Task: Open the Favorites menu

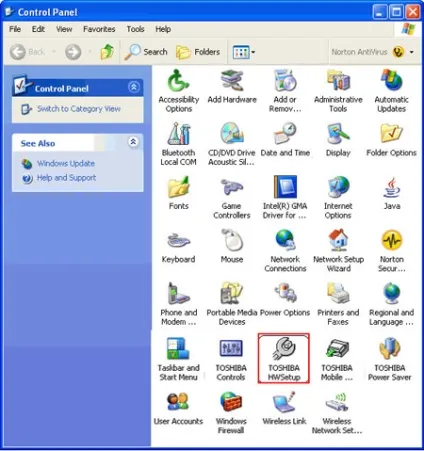Action: pyautogui.click(x=99, y=29)
